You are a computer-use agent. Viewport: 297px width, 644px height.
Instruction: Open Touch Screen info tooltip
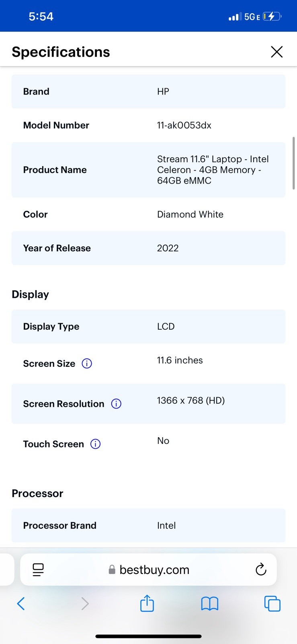click(95, 444)
